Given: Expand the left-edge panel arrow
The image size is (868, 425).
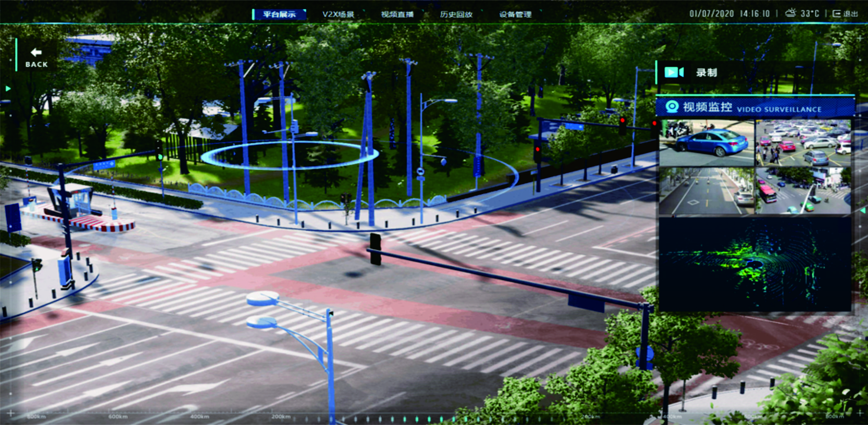Looking at the screenshot, I should (8, 89).
